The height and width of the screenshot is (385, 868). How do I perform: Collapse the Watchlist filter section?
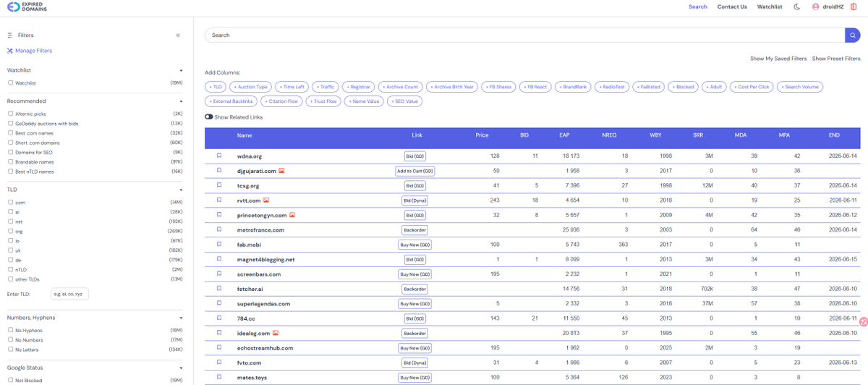pyautogui.click(x=181, y=70)
